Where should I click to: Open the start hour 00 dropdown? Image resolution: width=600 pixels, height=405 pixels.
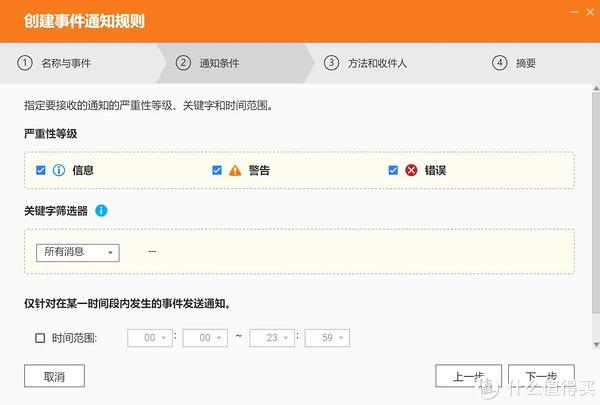tap(149, 338)
